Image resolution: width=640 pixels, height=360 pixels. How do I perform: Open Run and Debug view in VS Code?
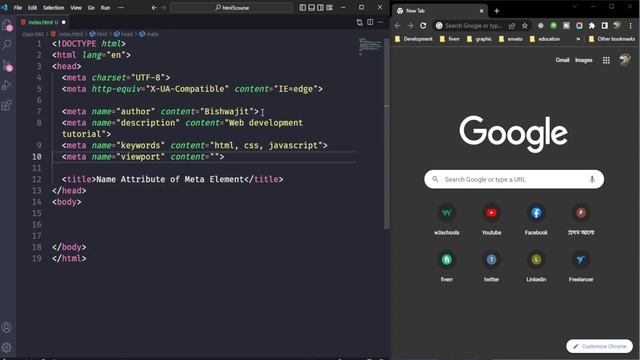coord(7,85)
